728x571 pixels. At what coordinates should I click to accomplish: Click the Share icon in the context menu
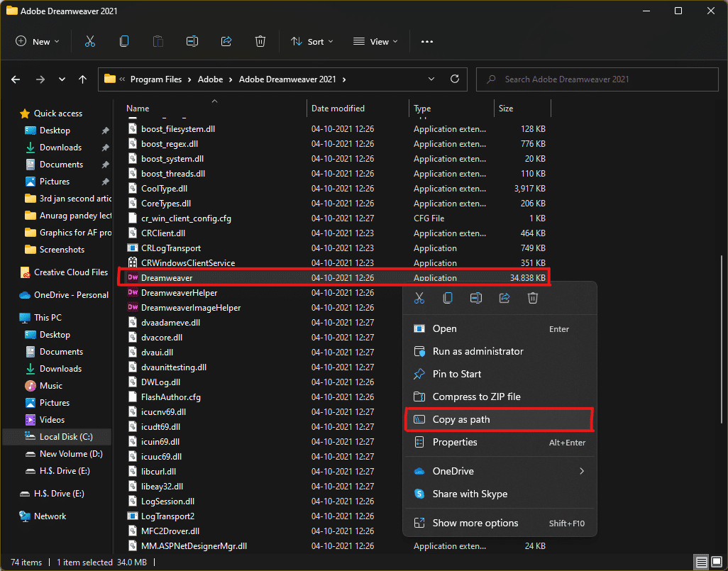(504, 299)
